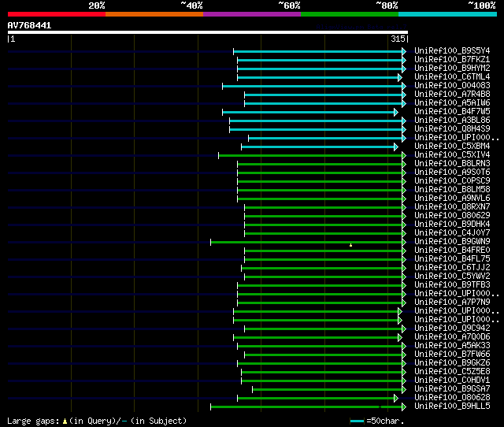Select the UniRef100_C5Z5E8 label
The image size is (504, 427).
tap(452, 372)
